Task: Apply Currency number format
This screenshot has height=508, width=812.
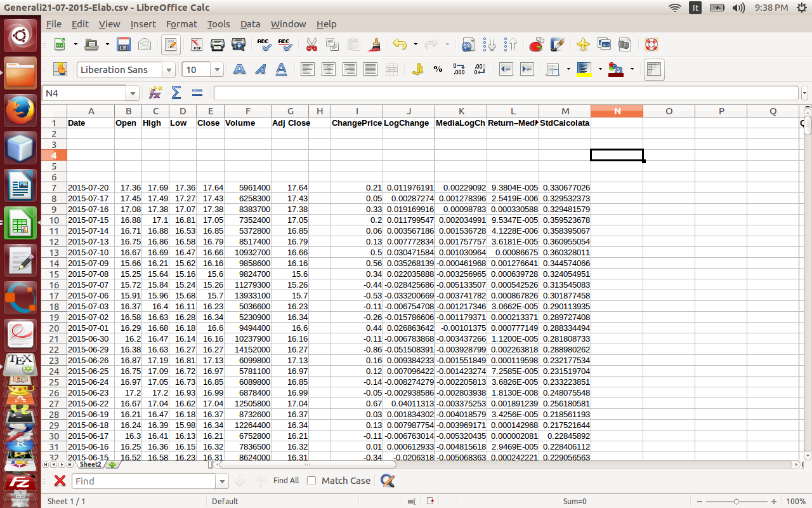Action: coord(417,69)
